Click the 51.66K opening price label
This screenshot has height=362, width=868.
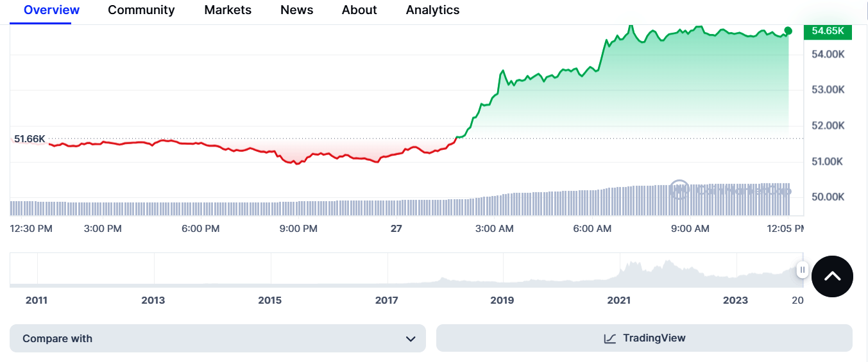point(30,138)
